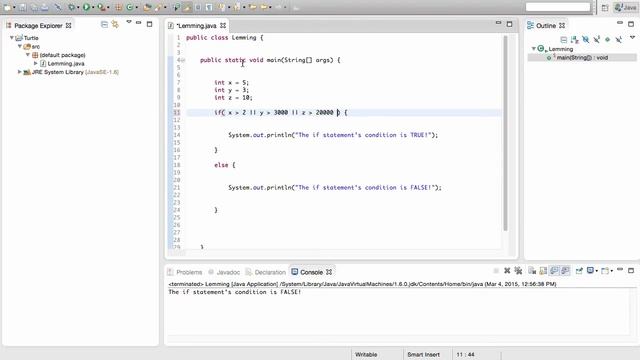
Task: Click the Save All toolbar icon
Action: (x=34, y=7)
